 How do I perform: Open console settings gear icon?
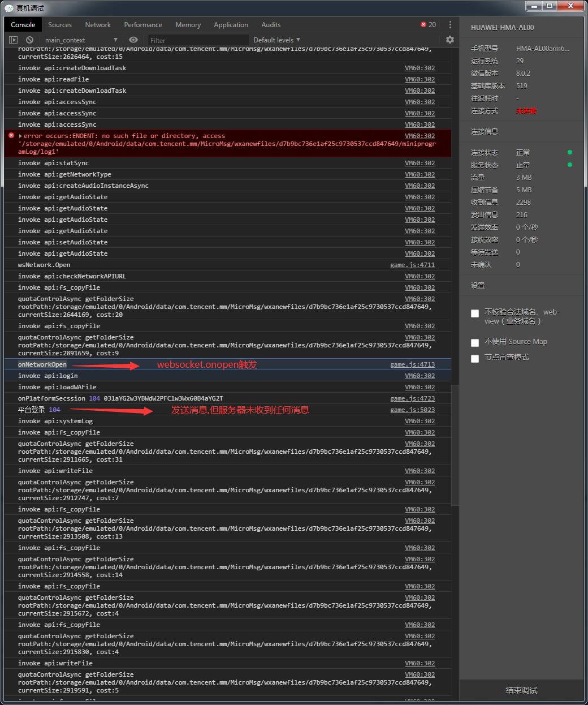click(450, 40)
